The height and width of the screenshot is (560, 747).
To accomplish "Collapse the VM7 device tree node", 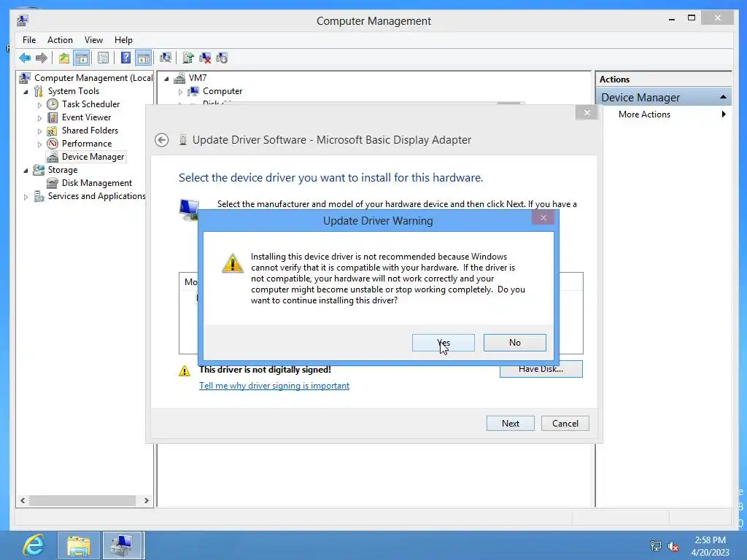I will 166,79.
